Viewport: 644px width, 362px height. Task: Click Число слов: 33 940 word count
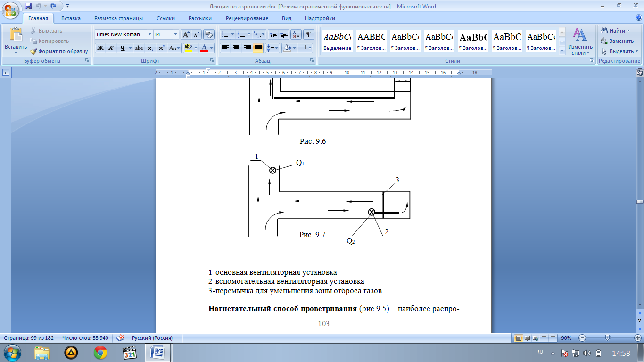tap(85, 338)
